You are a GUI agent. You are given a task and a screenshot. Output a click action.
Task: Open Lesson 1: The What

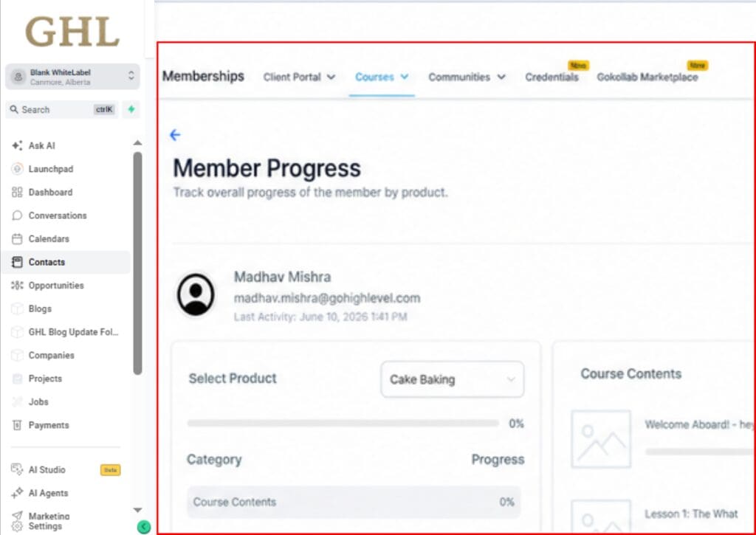click(691, 514)
